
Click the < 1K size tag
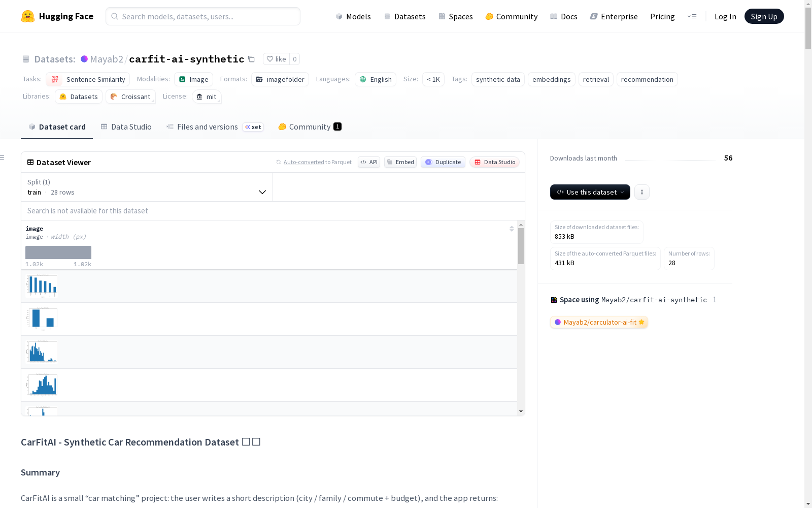(433, 79)
